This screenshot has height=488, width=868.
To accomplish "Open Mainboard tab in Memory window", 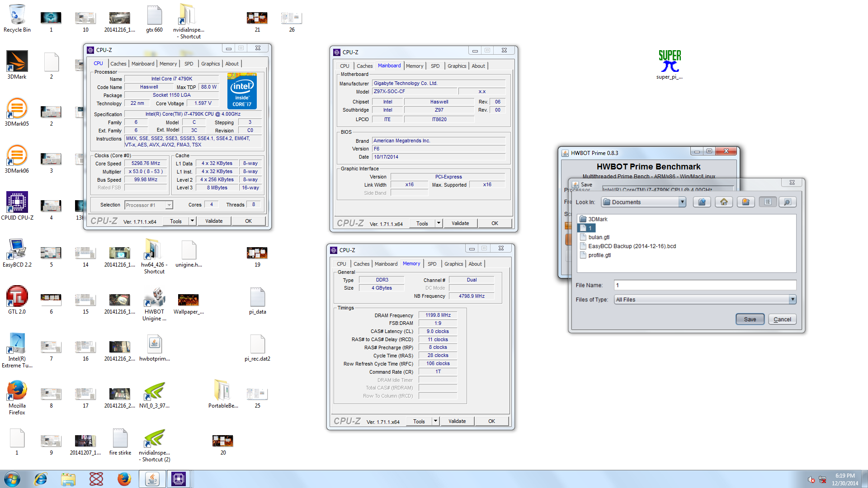I will coord(386,264).
